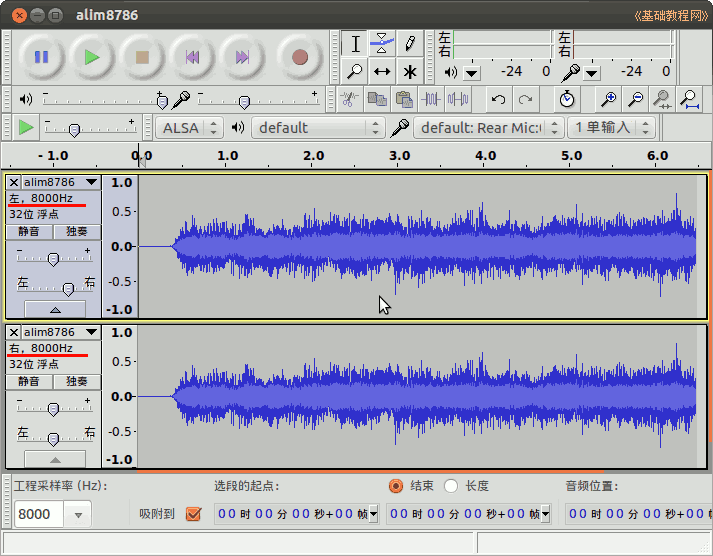Solo the left 8000Hz track
Image resolution: width=713 pixels, height=556 pixels.
click(x=77, y=231)
